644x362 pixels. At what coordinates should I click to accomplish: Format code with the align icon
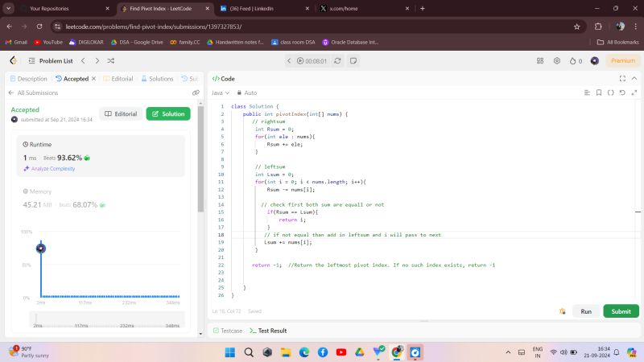[x=587, y=93]
